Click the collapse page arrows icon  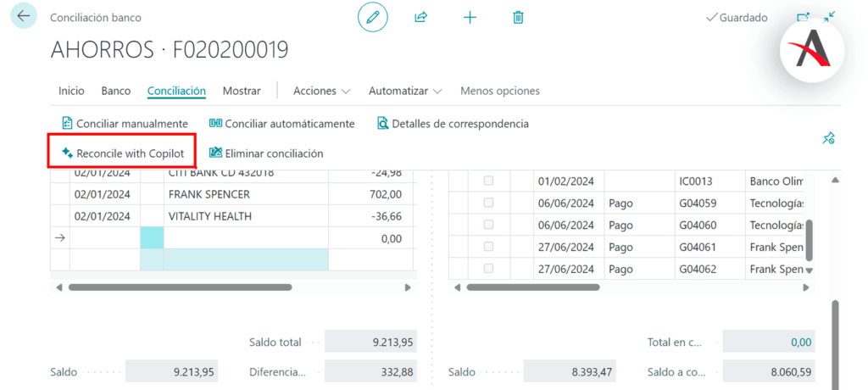pyautogui.click(x=829, y=17)
